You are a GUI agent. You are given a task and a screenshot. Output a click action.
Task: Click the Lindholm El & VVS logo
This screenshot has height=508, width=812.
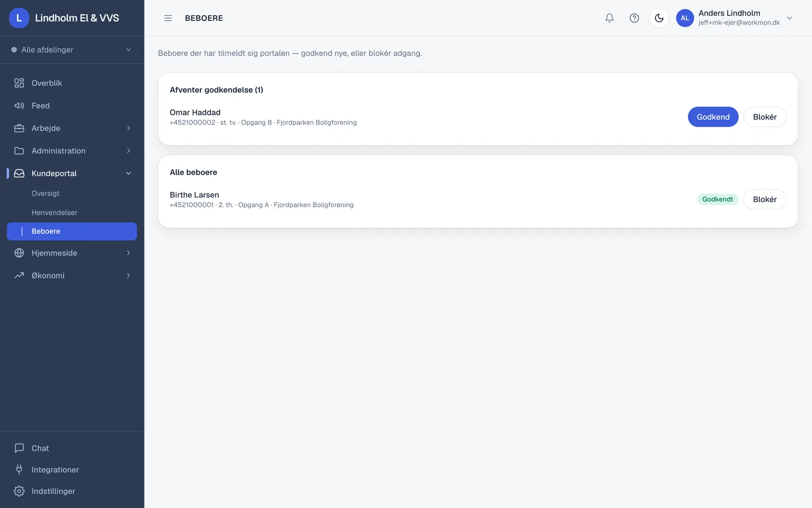point(19,18)
